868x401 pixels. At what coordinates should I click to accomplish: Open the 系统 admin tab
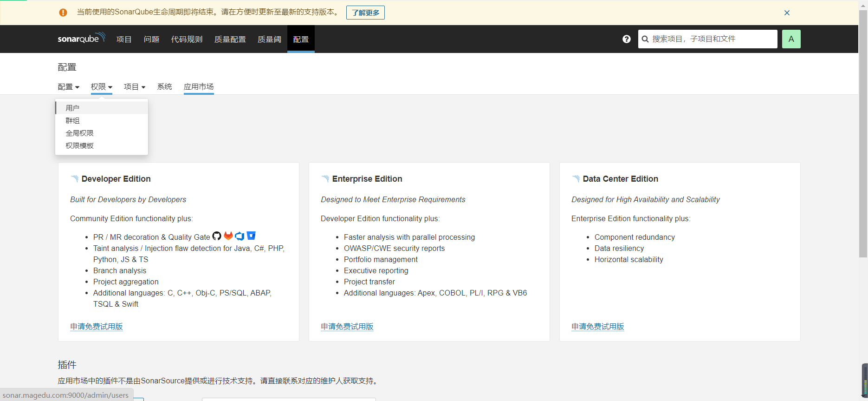tap(164, 87)
